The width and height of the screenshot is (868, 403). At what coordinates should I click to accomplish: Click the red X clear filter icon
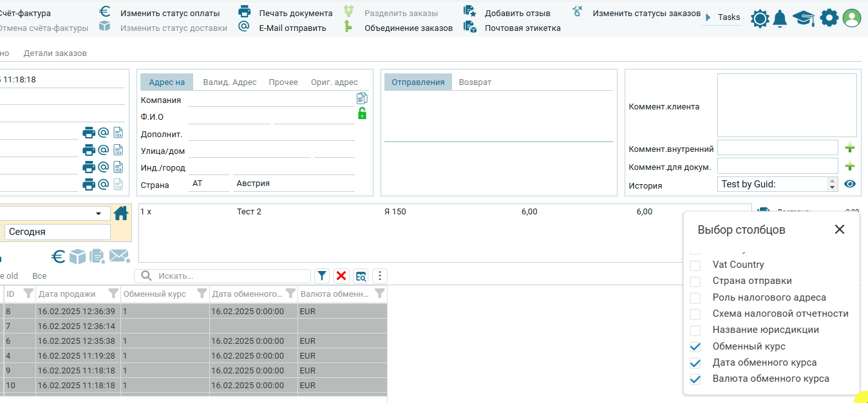[341, 276]
